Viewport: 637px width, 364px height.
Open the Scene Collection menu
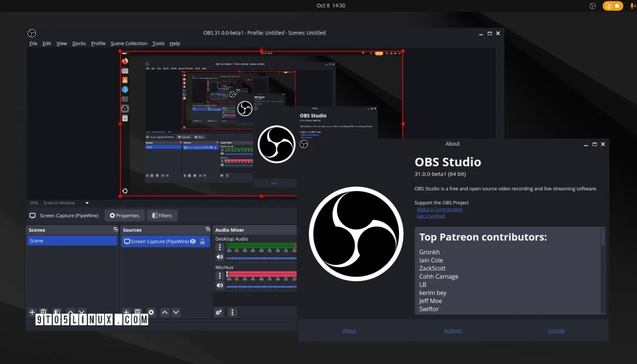[x=129, y=43]
